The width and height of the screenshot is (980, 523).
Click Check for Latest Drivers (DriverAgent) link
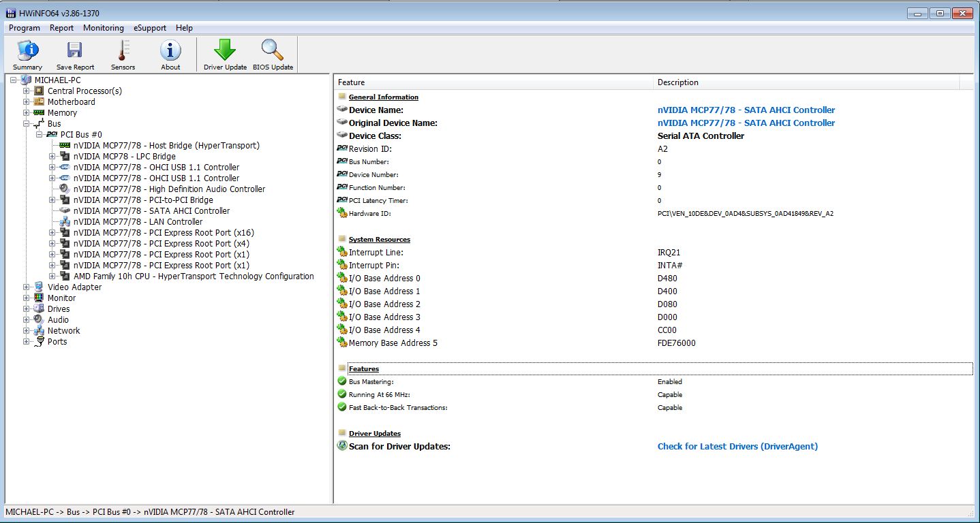click(x=737, y=447)
